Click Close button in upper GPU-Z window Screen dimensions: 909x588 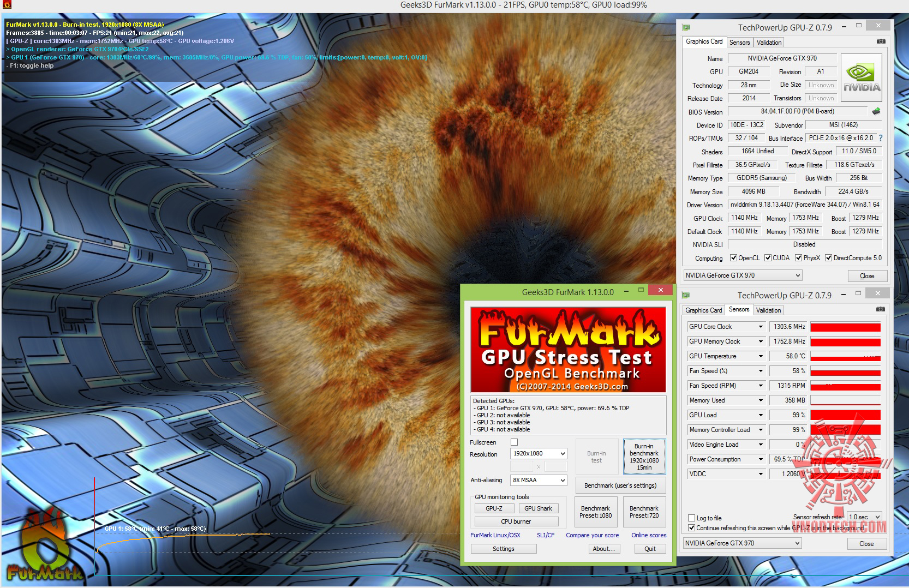point(867,276)
